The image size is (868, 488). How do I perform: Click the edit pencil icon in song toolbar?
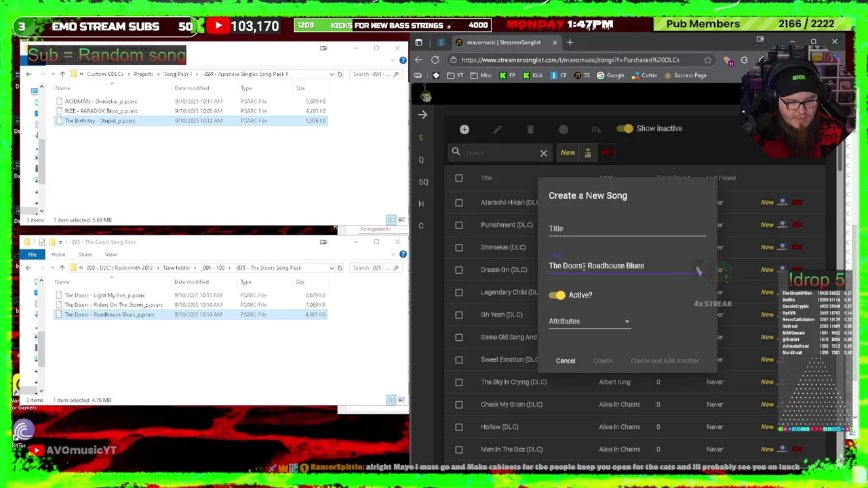(x=497, y=129)
